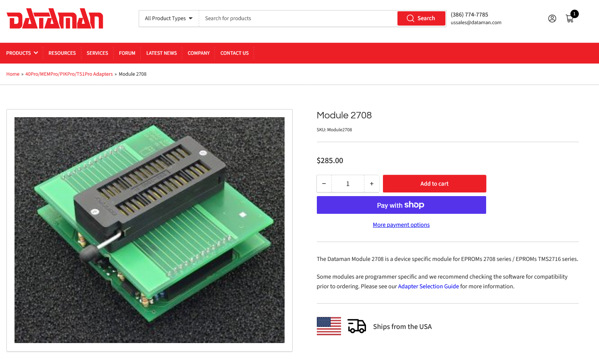Go to the Forum page

(127, 53)
